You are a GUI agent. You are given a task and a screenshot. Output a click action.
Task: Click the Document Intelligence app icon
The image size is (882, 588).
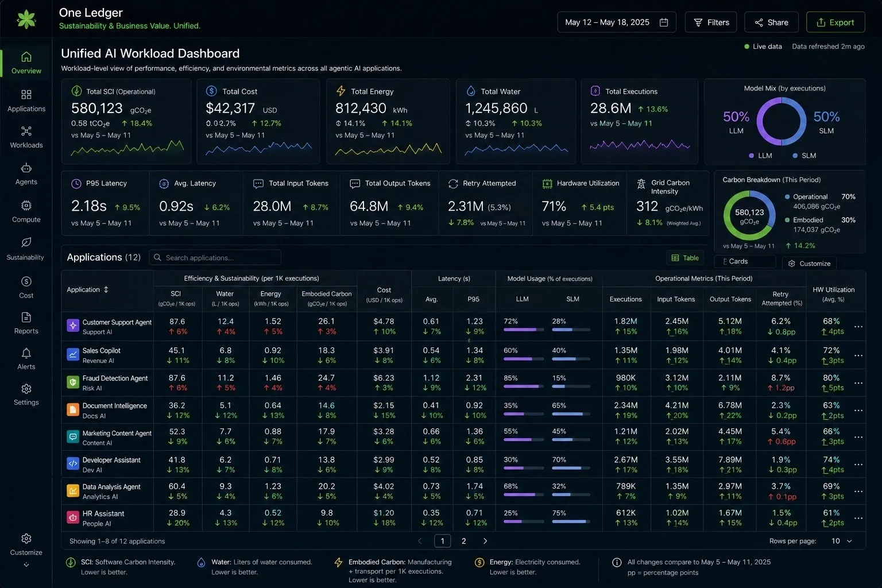tap(73, 409)
